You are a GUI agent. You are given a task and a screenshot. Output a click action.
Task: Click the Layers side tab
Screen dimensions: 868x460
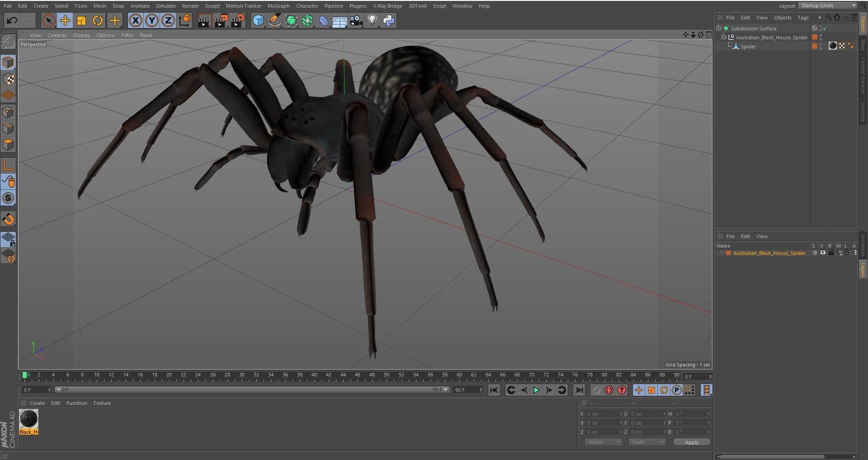[863, 269]
